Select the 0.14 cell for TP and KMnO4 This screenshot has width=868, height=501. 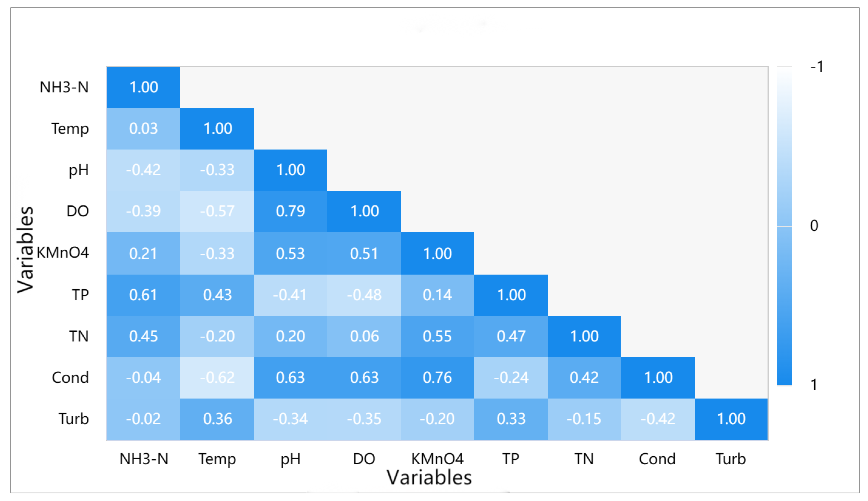(437, 295)
